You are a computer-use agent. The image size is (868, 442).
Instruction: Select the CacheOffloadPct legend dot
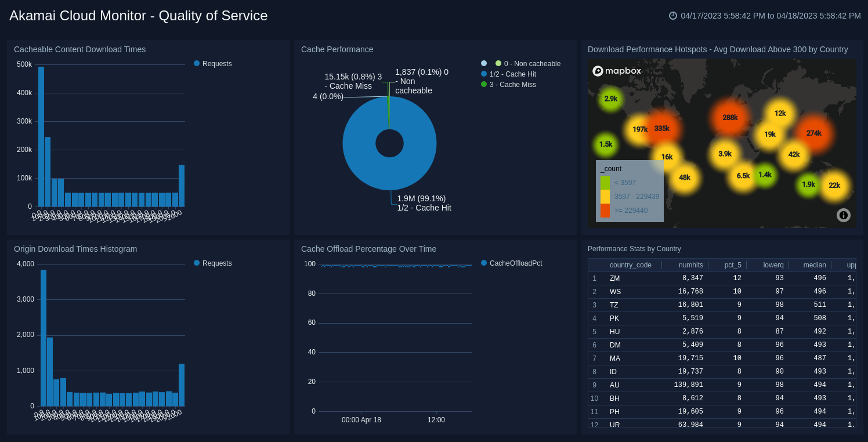pyautogui.click(x=483, y=263)
